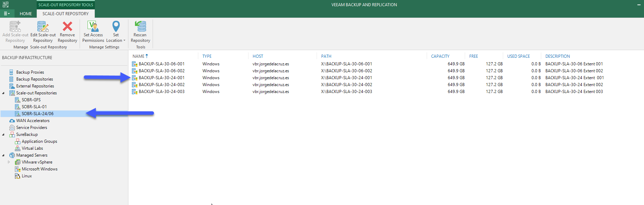Viewport: 644px width, 205px height.
Task: Click the WAN Accelerators icon
Action: (x=12, y=121)
